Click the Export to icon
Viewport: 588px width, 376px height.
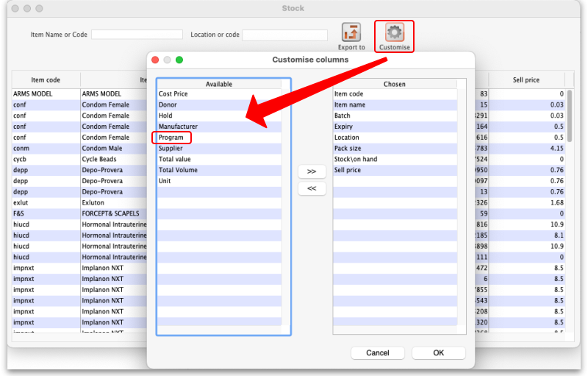pos(351,33)
